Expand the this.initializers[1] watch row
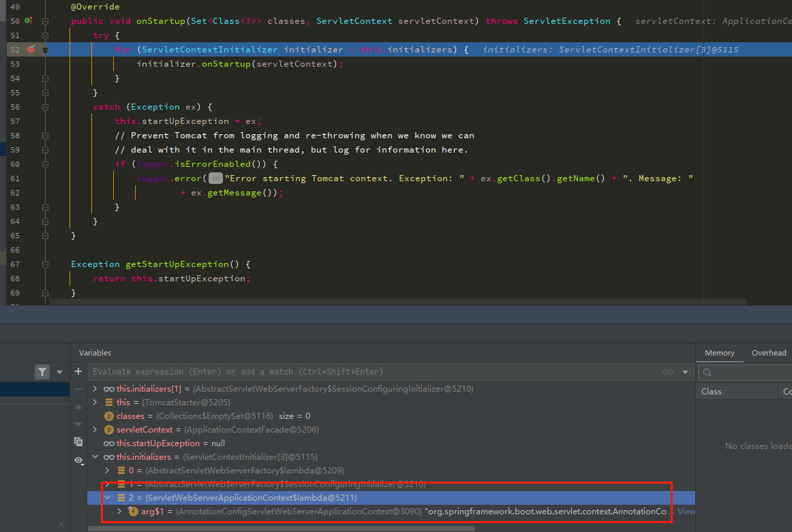This screenshot has height=532, width=792. (x=95, y=389)
